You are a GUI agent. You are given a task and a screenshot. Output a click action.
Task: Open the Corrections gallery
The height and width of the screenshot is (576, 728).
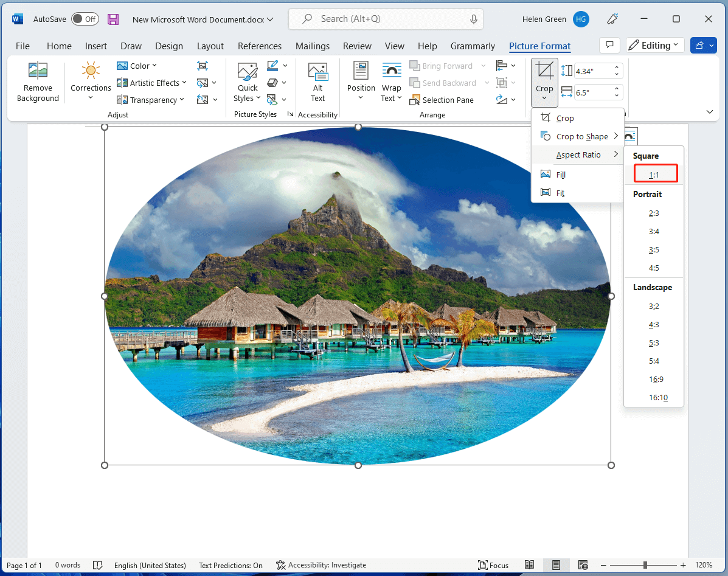pos(90,82)
